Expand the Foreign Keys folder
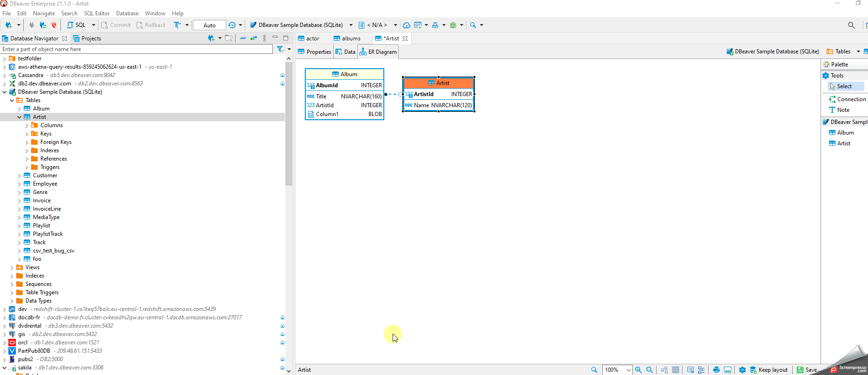The width and height of the screenshot is (868, 375). (27, 142)
